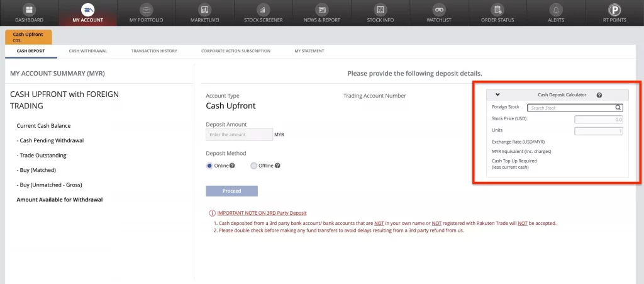The height and width of the screenshot is (284, 644).
Task: Click the Cash Deposit Calculator help icon
Action: click(599, 95)
